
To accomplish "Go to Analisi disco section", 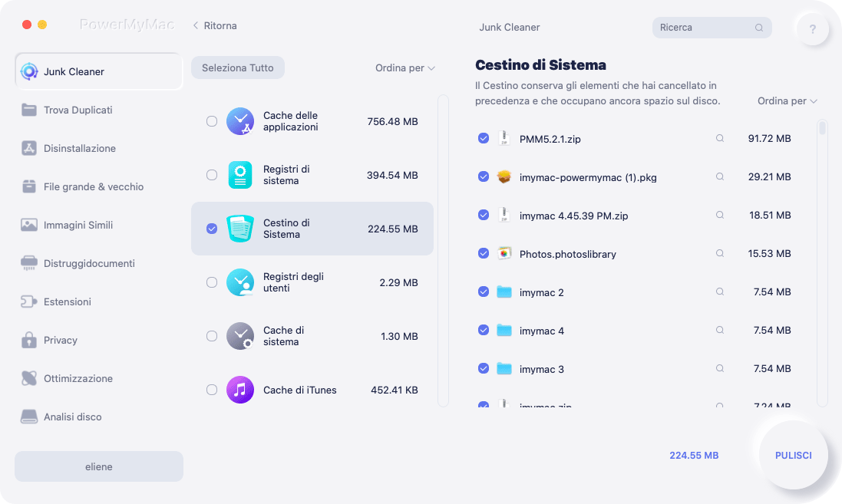I will coord(99,417).
